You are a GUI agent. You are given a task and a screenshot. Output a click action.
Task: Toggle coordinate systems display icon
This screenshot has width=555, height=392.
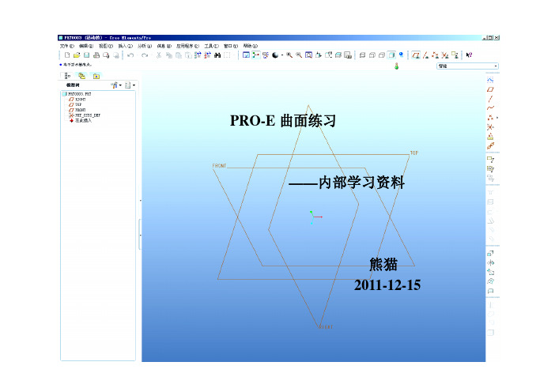[x=445, y=55]
